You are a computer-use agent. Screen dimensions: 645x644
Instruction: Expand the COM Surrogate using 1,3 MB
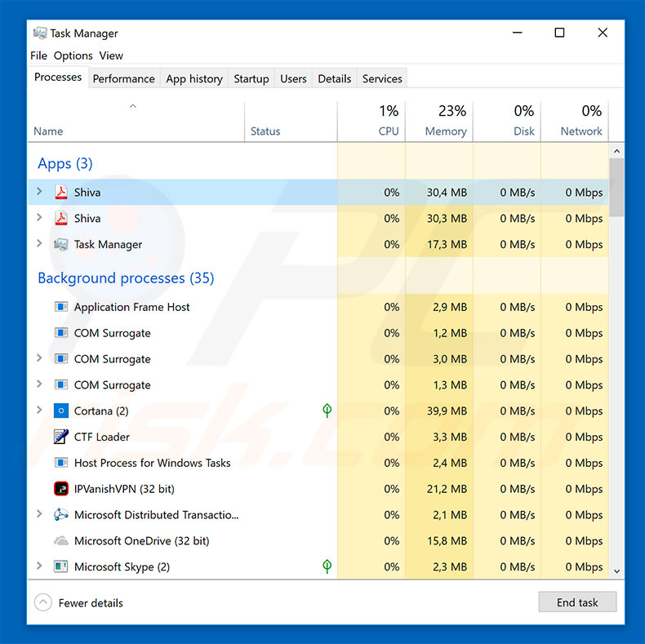point(39,384)
